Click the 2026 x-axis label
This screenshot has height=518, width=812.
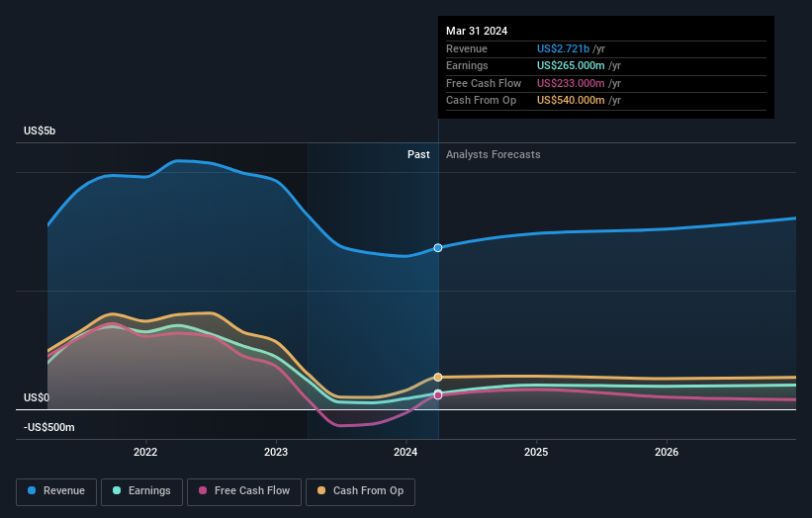(667, 453)
